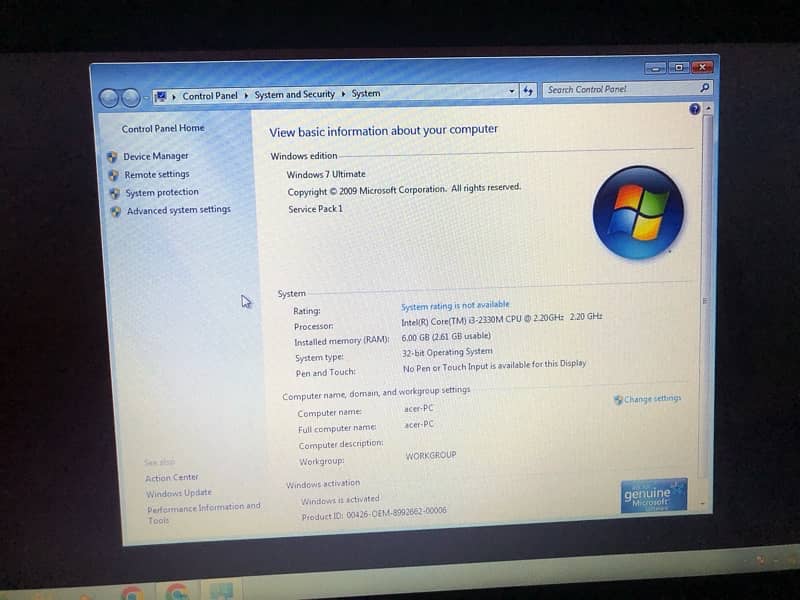Expand the arrow after Control Panel breadcrumb

(246, 96)
